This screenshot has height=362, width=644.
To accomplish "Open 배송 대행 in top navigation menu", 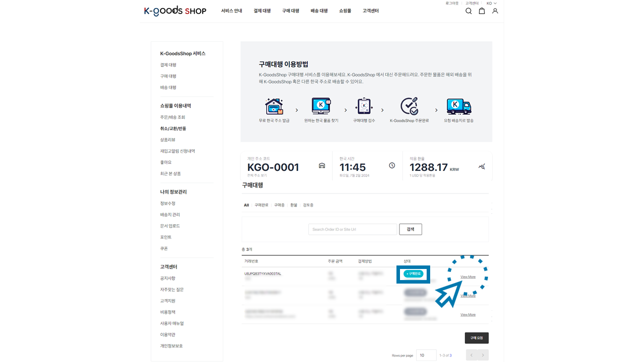I will [x=319, y=11].
